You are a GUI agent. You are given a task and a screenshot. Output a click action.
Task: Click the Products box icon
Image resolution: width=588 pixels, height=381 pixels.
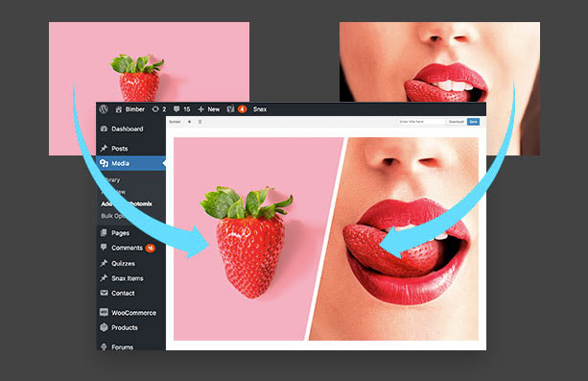pos(104,327)
